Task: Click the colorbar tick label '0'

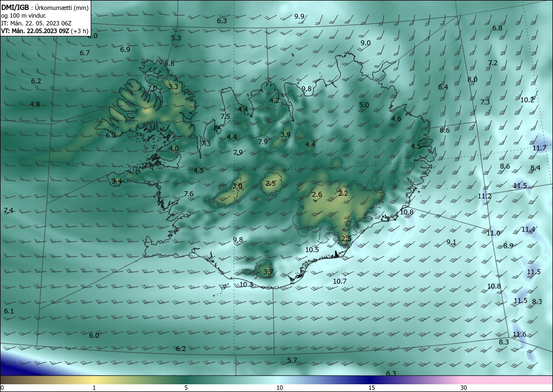Action: (x=2, y=388)
